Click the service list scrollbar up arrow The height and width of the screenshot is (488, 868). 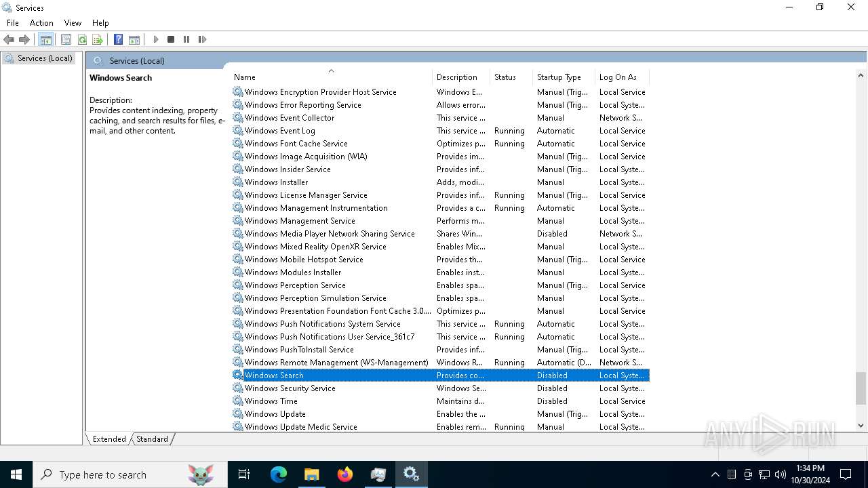(861, 75)
